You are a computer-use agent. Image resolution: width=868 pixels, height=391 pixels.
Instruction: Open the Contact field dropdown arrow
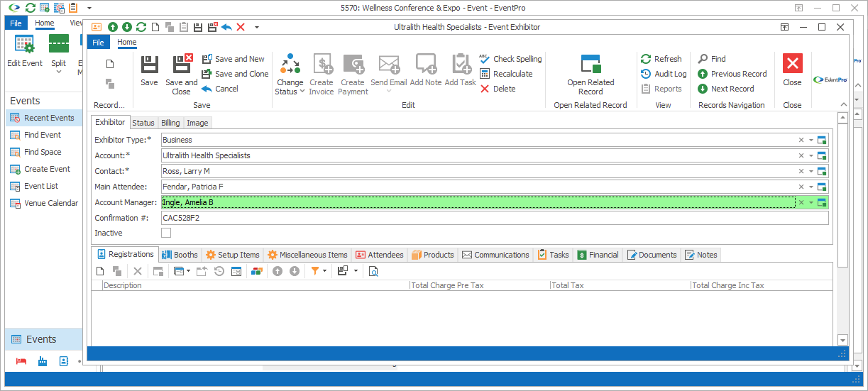[x=811, y=171]
